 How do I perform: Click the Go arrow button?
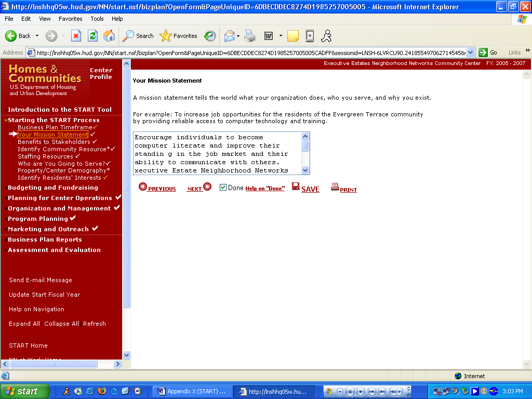point(483,52)
